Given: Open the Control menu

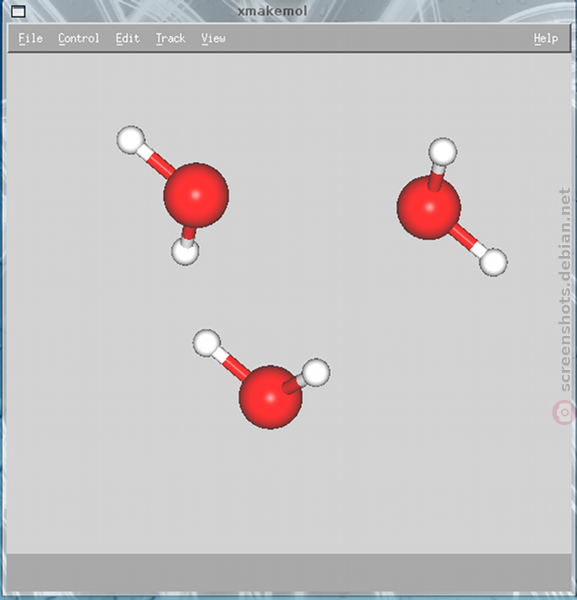Looking at the screenshot, I should (78, 38).
